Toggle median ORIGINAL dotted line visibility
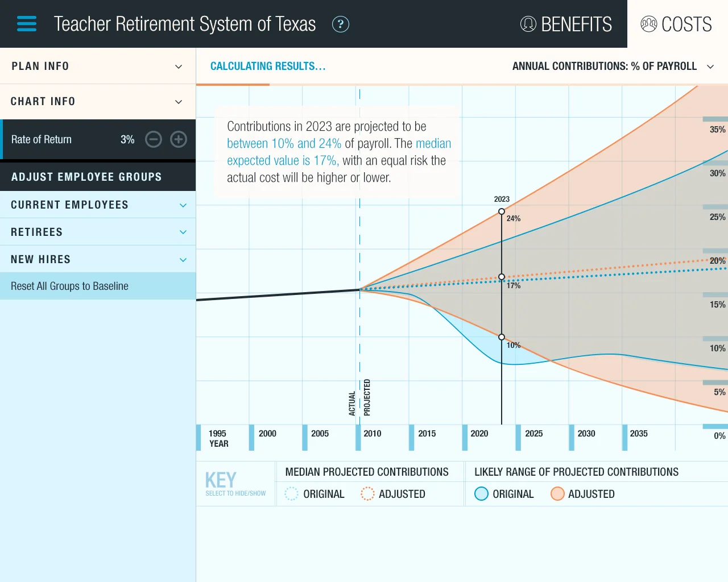This screenshot has height=582, width=728. (315, 494)
